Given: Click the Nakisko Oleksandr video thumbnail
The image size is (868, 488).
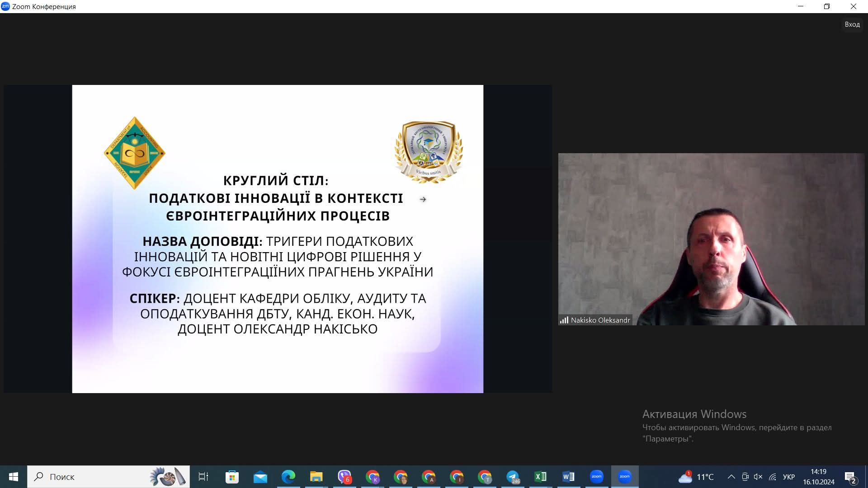Looking at the screenshot, I should [711, 239].
